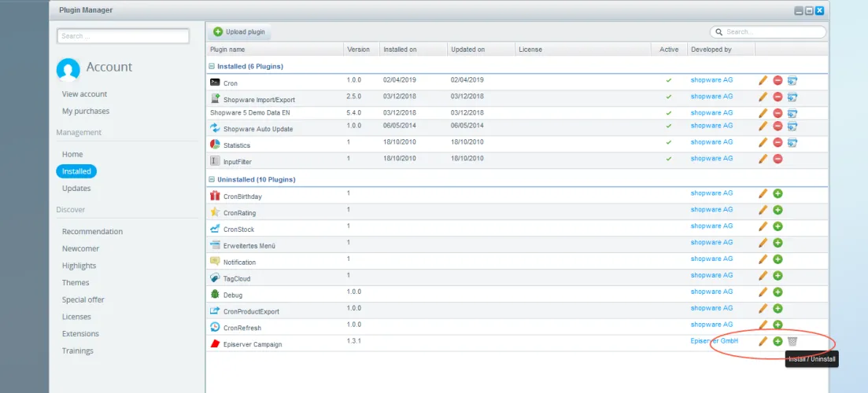868x393 pixels.
Task: Sort by Plugin name column header
Action: (x=275, y=50)
